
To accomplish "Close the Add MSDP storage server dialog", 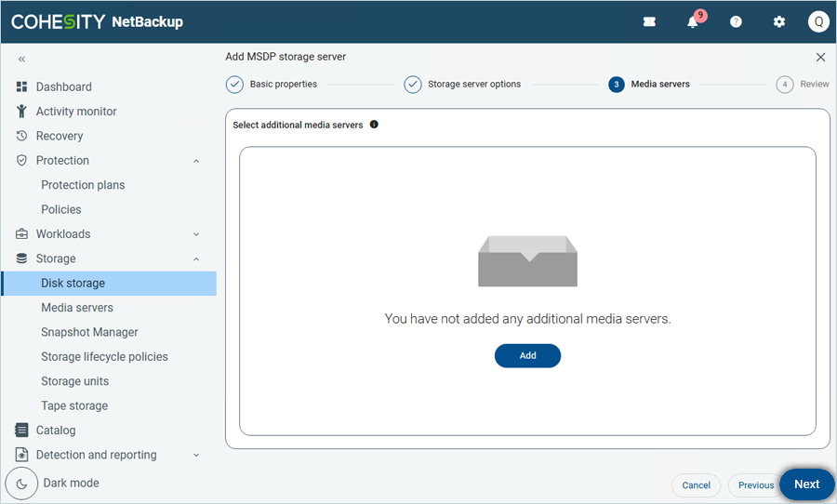I will 820,58.
